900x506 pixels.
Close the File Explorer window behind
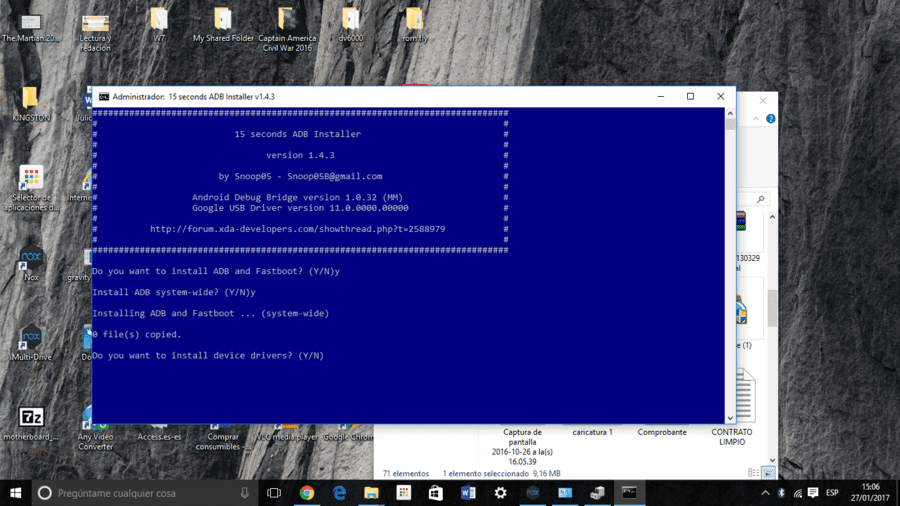pyautogui.click(x=763, y=101)
